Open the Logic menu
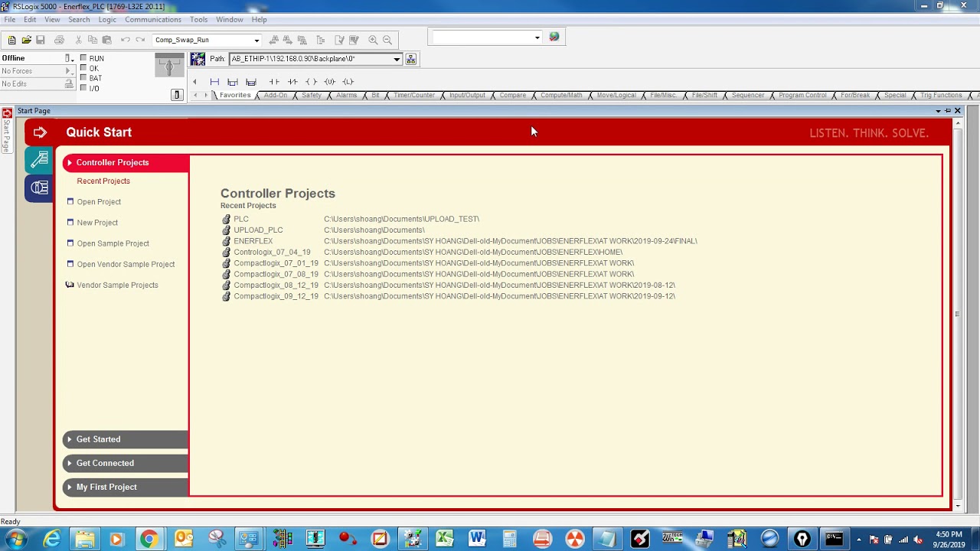Viewport: 980px width, 551px height. [x=107, y=19]
